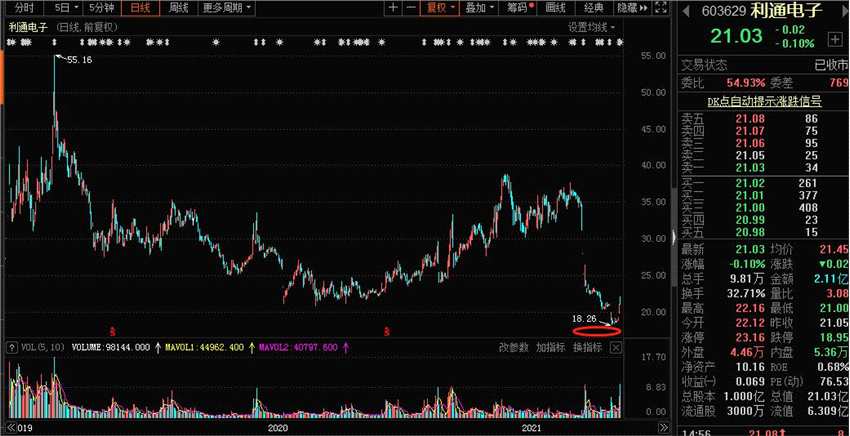Open the VOL indicator help question icon
Image resolution: width=850 pixels, height=436 pixels.
point(12,348)
